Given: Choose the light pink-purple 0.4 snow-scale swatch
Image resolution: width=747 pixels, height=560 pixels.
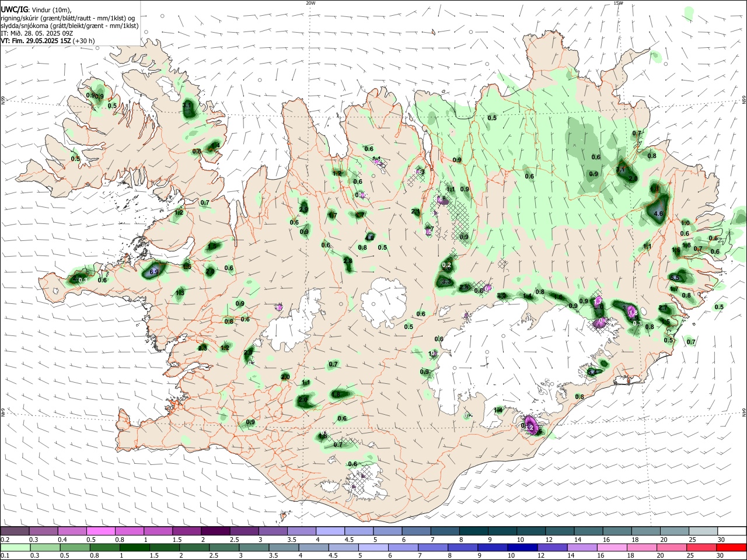Looking at the screenshot, I should coord(72,531).
